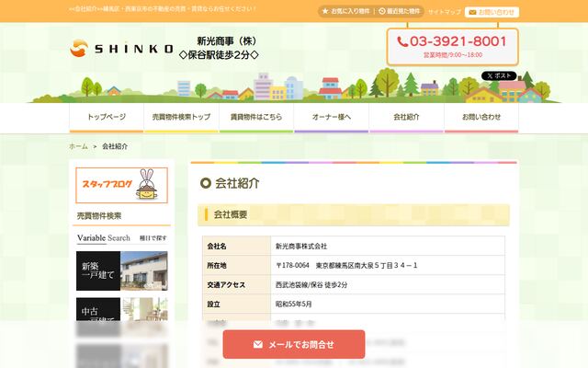Open recently viewed properties (最近見た物件) link
This screenshot has width=588, height=368.
click(x=399, y=11)
